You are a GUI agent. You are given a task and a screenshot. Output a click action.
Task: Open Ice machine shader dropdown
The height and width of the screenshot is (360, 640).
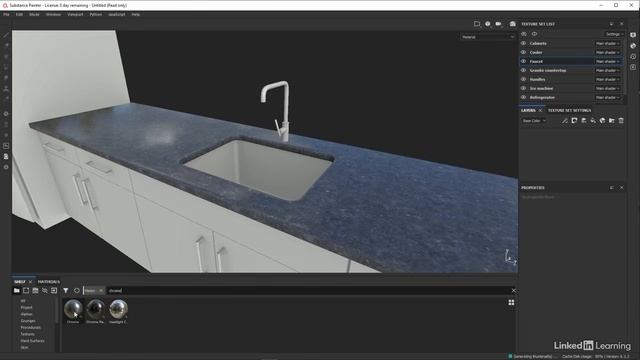click(x=607, y=88)
